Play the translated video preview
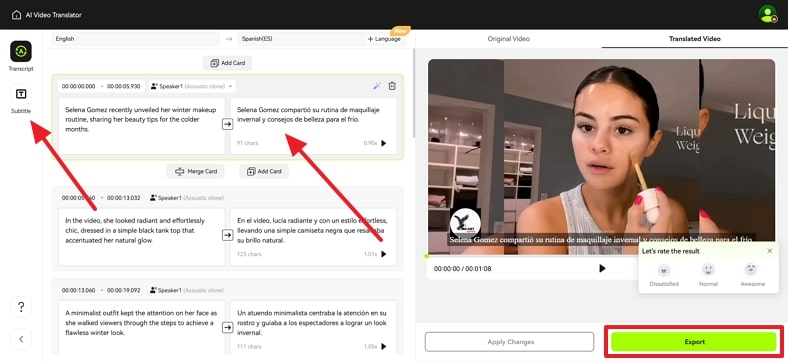The image size is (788, 361). point(602,268)
